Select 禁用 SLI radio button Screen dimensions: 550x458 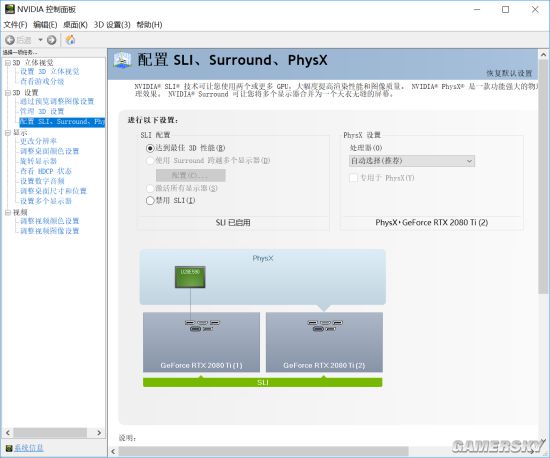(x=150, y=200)
